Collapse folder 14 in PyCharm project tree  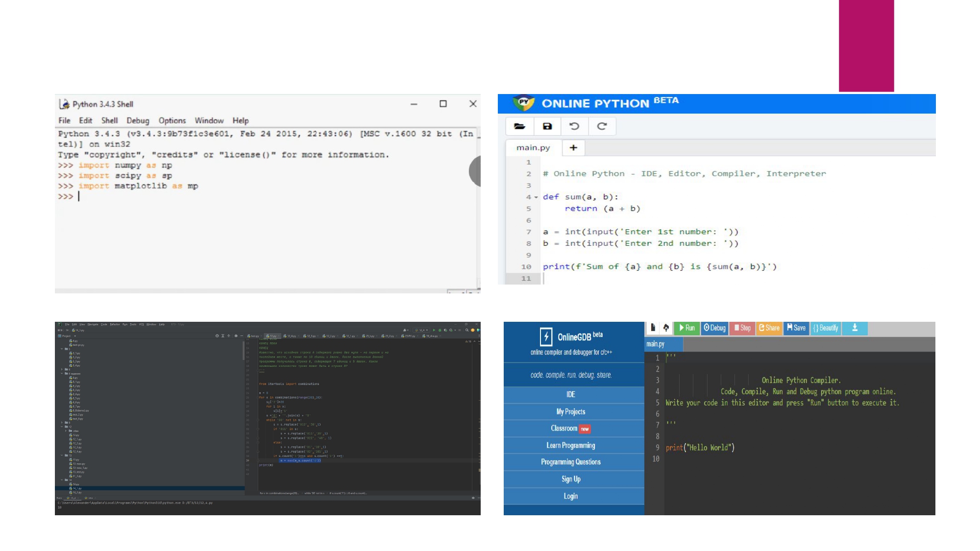coord(62,480)
